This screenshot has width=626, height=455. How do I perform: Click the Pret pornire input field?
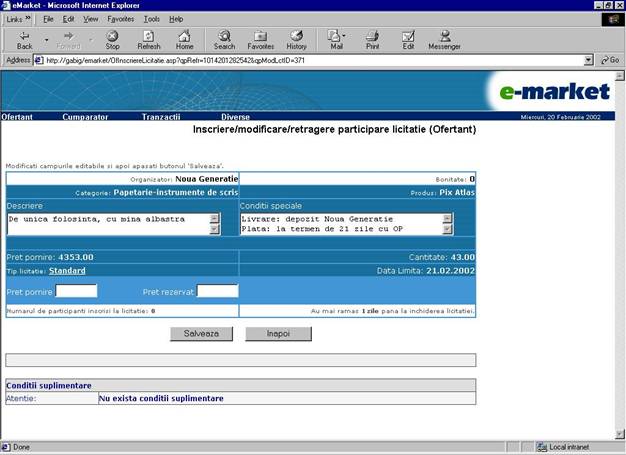coord(76,291)
